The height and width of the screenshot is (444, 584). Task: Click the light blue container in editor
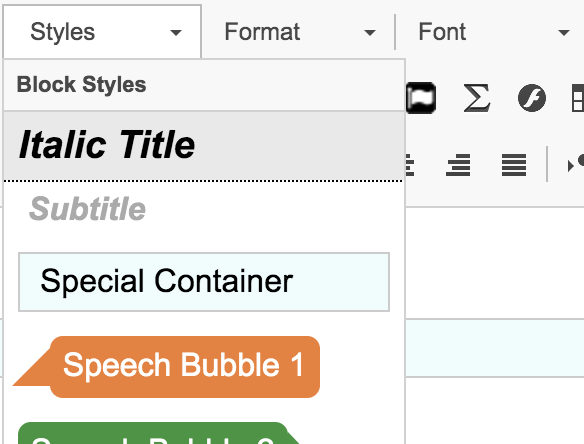[495, 348]
